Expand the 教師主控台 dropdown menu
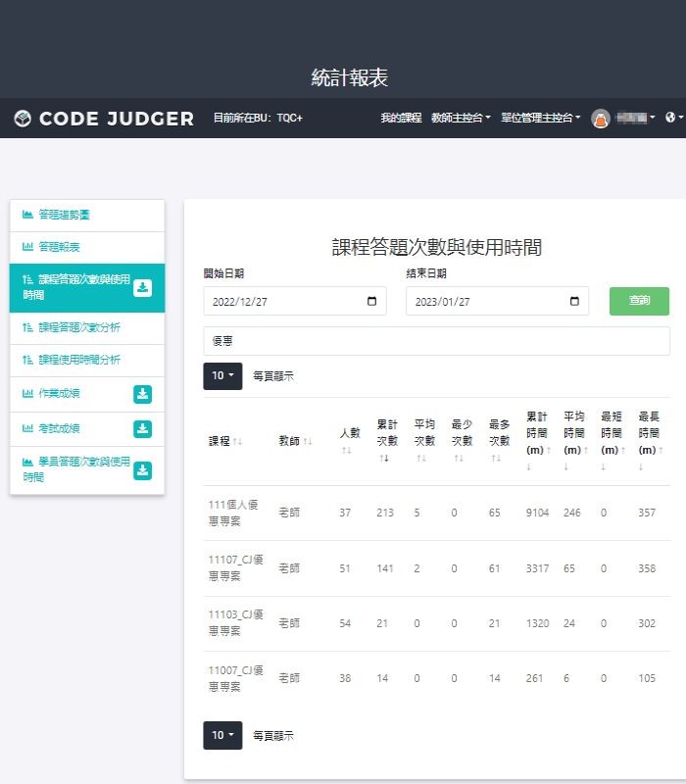 461,119
